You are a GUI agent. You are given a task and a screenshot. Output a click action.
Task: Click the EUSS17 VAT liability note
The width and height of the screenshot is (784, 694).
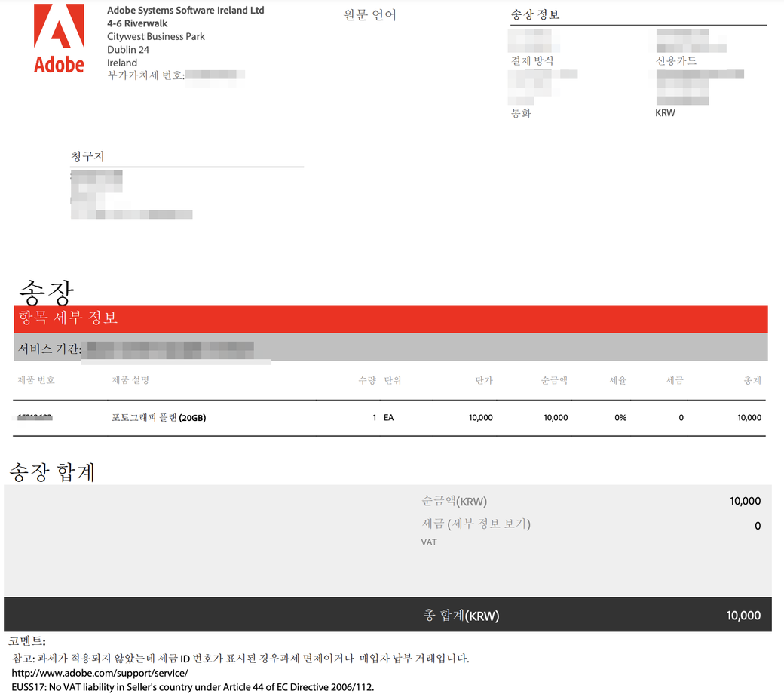click(x=192, y=686)
